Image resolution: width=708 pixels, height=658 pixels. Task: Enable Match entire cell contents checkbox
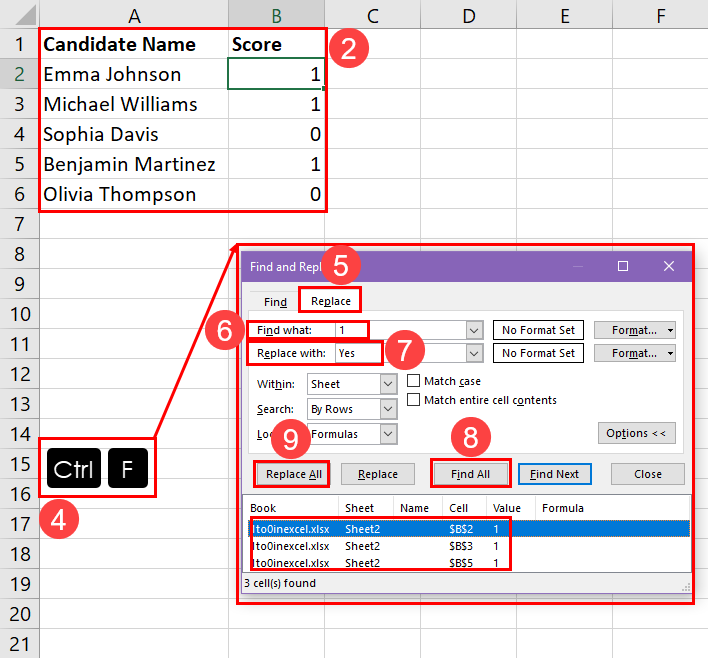(413, 400)
